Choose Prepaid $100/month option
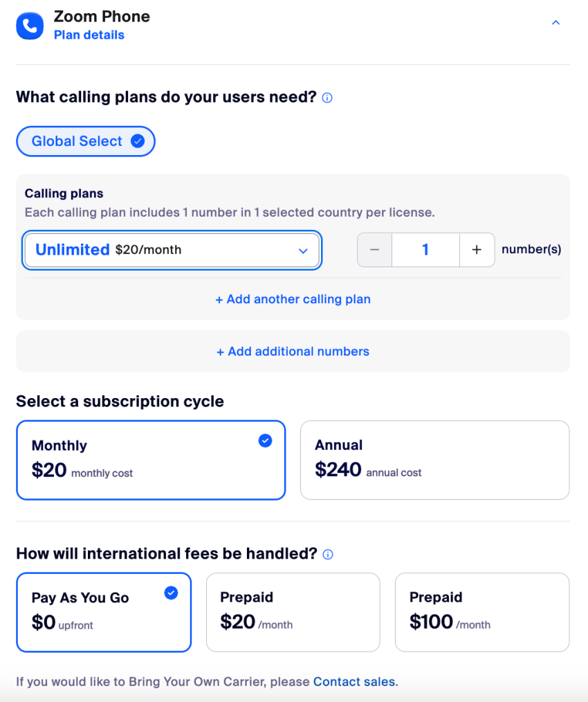Image resolution: width=588 pixels, height=702 pixels. point(482,612)
